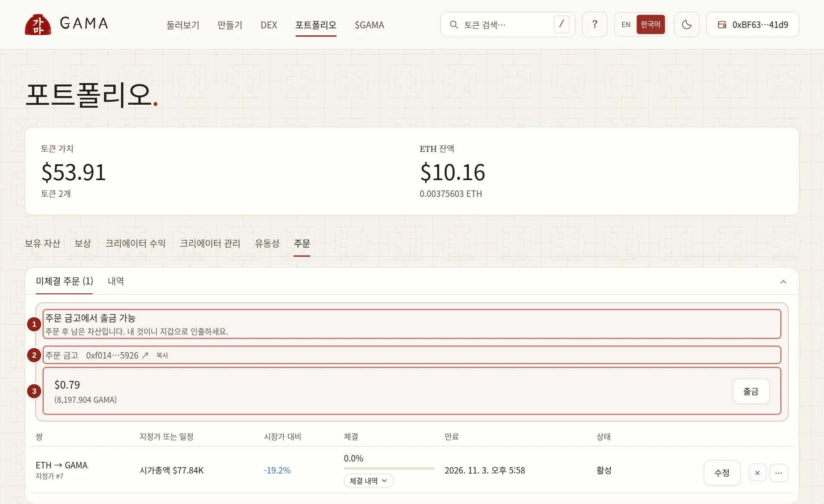Image resolution: width=824 pixels, height=504 pixels.
Task: Copy the order vault address via 복사
Action: 162,355
